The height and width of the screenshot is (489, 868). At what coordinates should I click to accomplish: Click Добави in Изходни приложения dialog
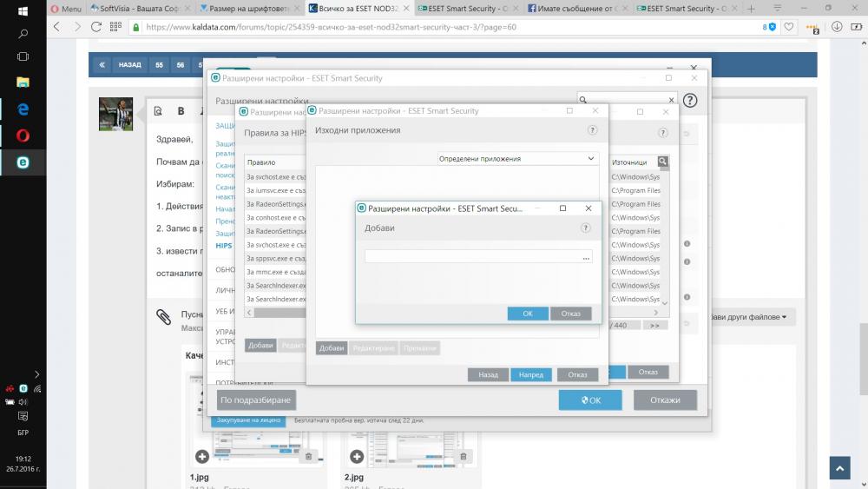[x=332, y=347]
